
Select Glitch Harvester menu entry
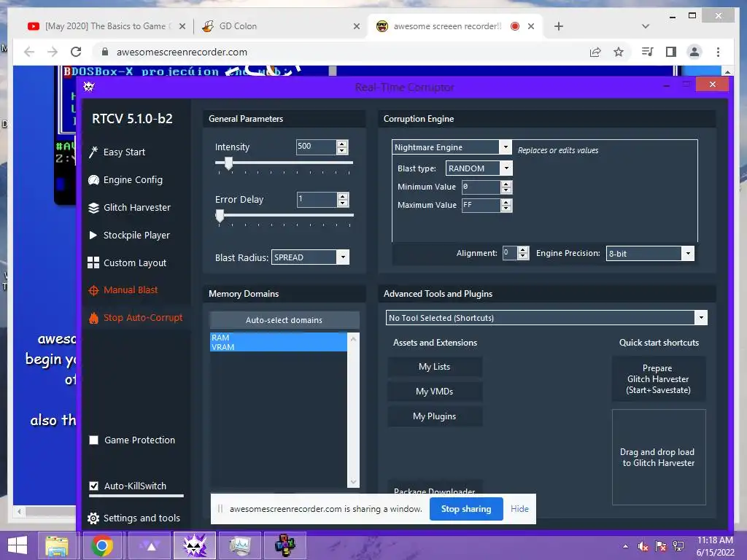click(x=137, y=208)
